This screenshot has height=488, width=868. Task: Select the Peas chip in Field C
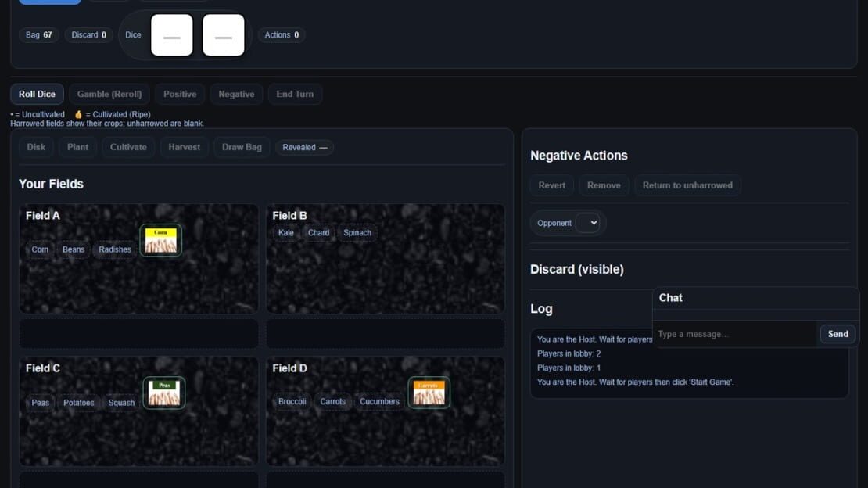[41, 403]
